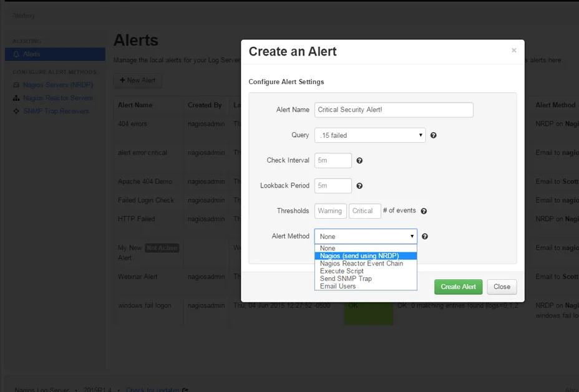
Task: Select Nagios Reactor Event Chain option
Action: click(x=366, y=263)
